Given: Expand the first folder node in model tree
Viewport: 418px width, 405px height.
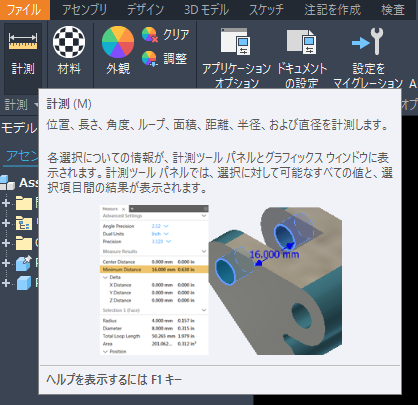Looking at the screenshot, I should click(6, 203).
